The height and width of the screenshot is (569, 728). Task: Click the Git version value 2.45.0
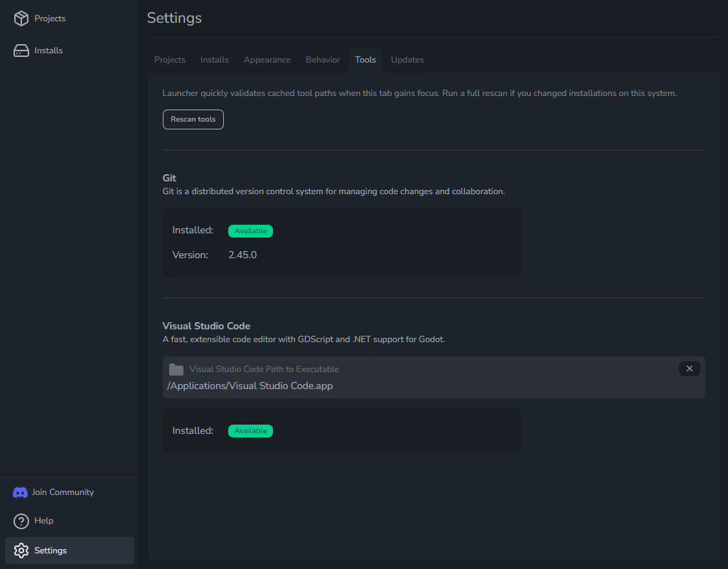click(x=242, y=255)
